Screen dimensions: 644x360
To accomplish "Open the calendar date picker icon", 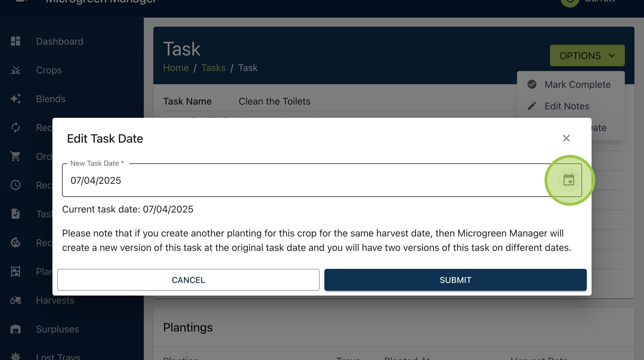I will [x=569, y=180].
